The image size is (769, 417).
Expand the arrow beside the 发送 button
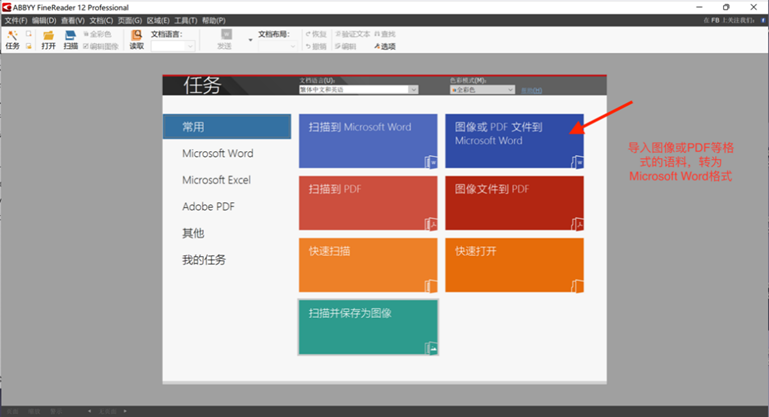click(x=251, y=40)
